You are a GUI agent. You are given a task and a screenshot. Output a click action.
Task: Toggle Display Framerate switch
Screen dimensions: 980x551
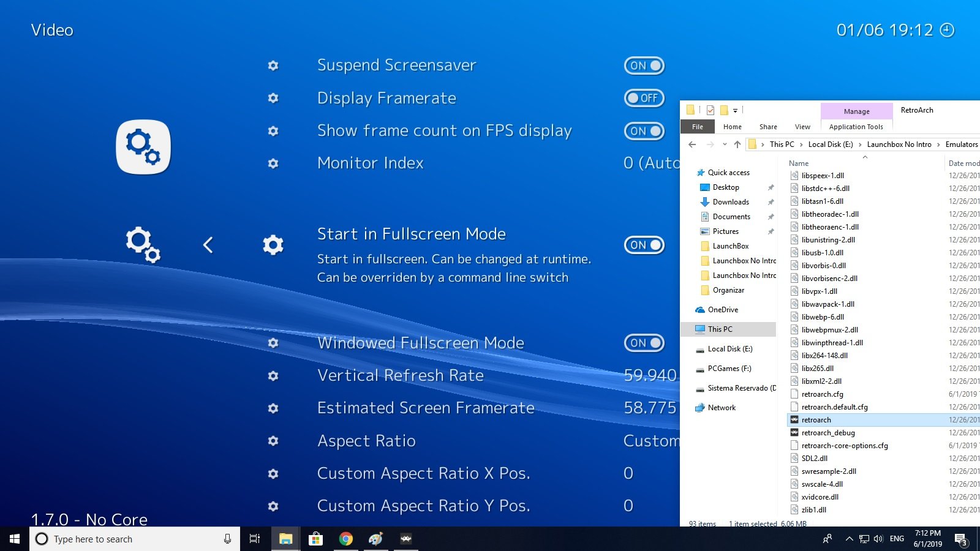pyautogui.click(x=644, y=98)
